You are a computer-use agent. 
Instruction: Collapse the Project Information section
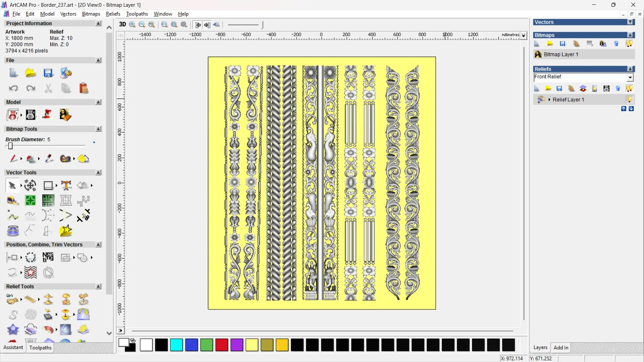pos(98,23)
